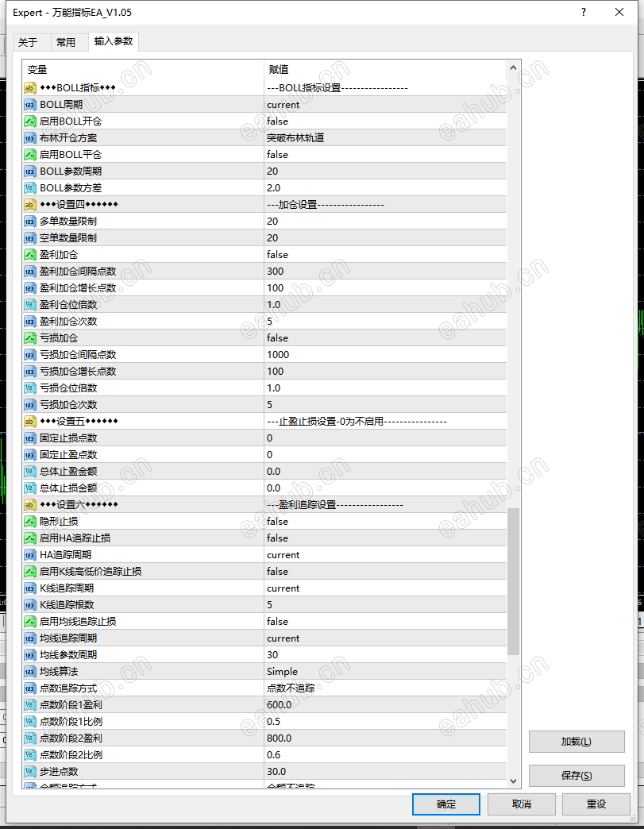Click the scrollbar up arrow
Image resolution: width=644 pixels, height=829 pixels.
point(513,67)
